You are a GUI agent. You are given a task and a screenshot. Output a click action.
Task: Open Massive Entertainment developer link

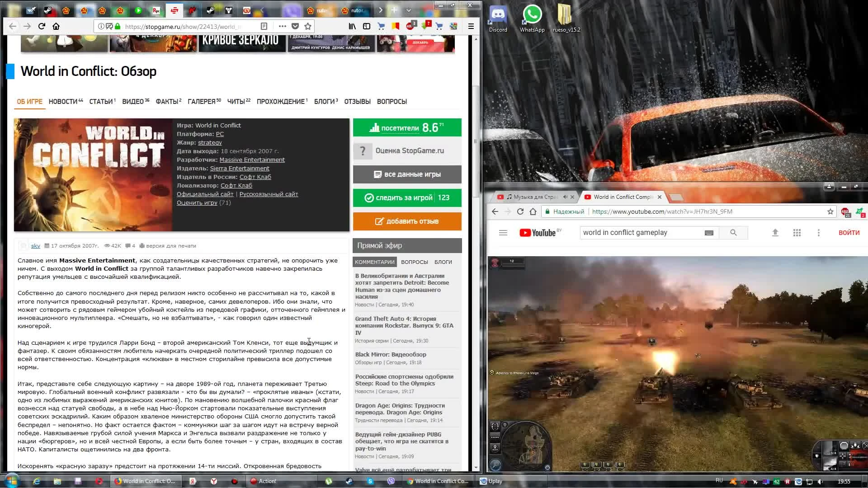(x=252, y=160)
